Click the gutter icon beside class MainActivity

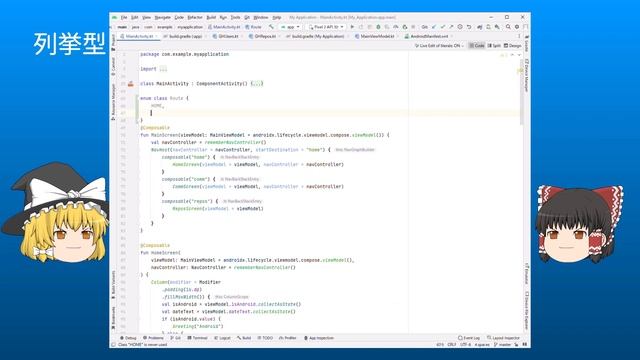point(131,84)
